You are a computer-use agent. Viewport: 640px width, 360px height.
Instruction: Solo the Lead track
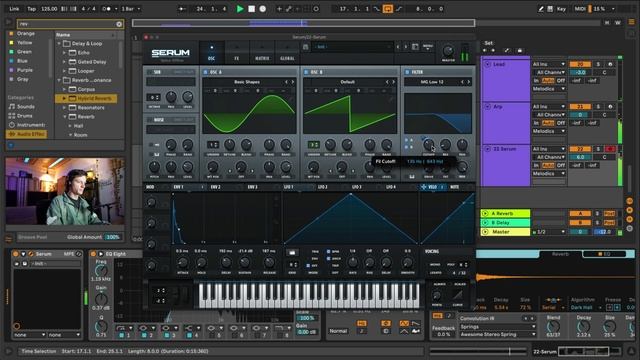pyautogui.click(x=598, y=64)
